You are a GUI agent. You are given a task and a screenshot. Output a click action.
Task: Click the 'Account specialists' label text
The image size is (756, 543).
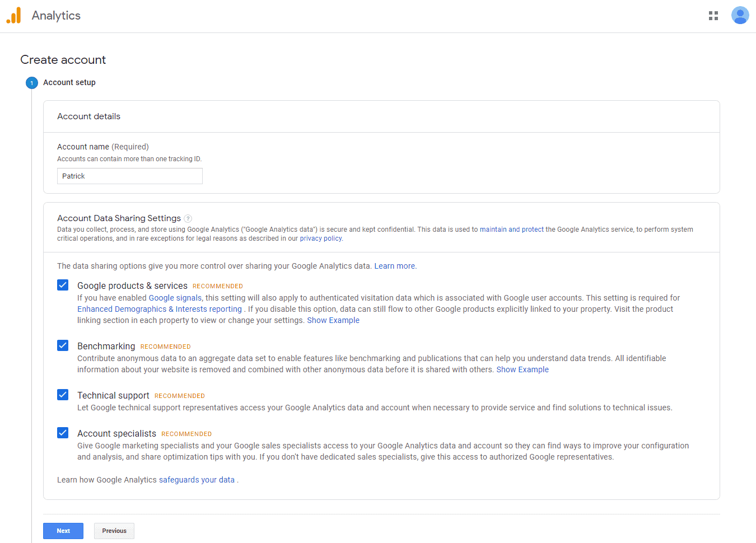[116, 433]
